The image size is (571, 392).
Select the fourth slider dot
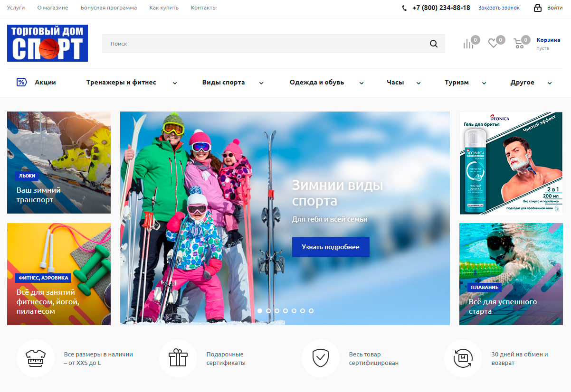point(285,311)
